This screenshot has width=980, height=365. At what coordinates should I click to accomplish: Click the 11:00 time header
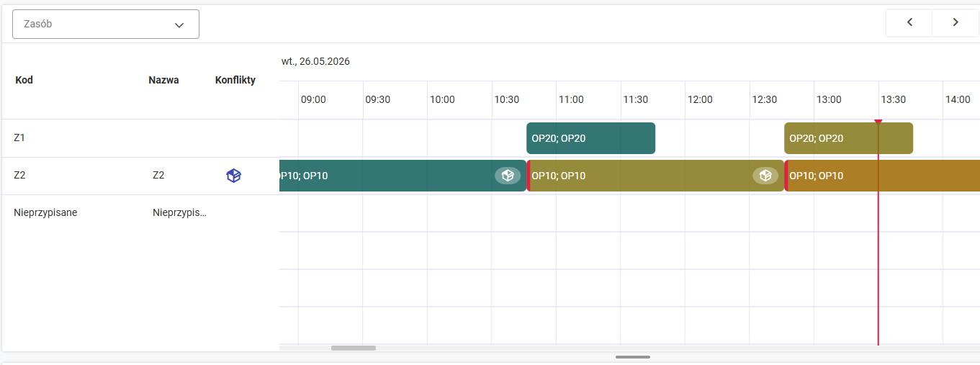click(x=571, y=99)
